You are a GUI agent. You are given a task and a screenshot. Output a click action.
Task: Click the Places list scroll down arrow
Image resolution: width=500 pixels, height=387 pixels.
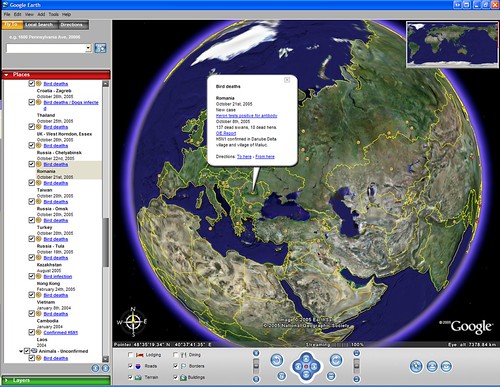pos(106,359)
